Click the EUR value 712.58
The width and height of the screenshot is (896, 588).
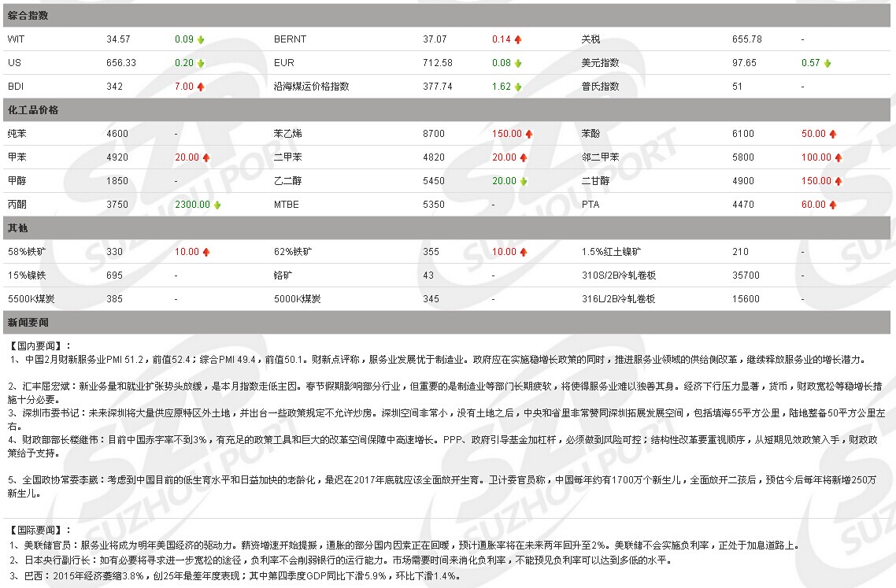pos(438,63)
